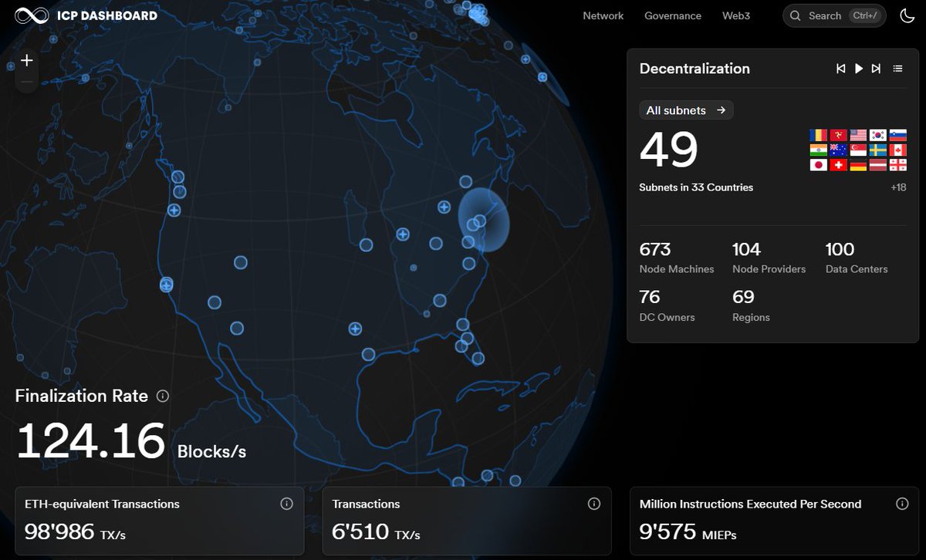
Task: Open ETH-equivalent Transactions info icon
Action: (x=286, y=504)
